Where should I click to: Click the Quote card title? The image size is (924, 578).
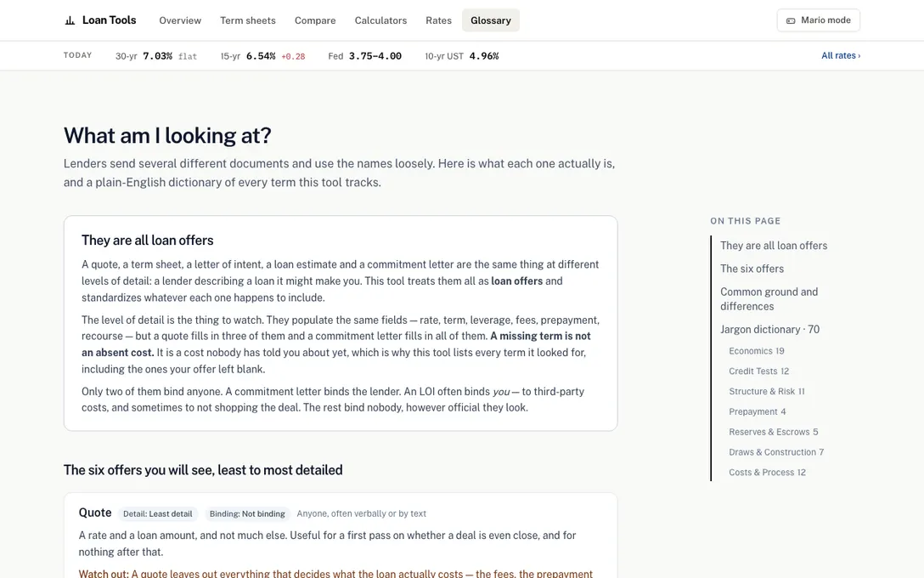(x=95, y=513)
